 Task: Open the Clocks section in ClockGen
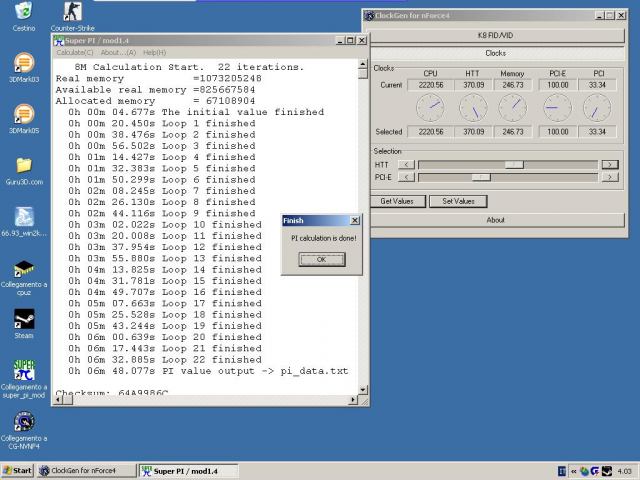495,53
